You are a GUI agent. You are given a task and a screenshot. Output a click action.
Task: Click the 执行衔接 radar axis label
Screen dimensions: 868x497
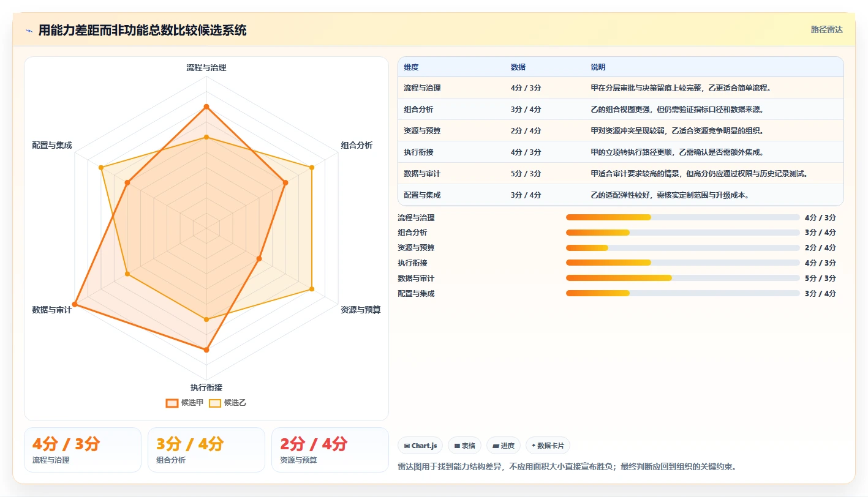pyautogui.click(x=206, y=387)
